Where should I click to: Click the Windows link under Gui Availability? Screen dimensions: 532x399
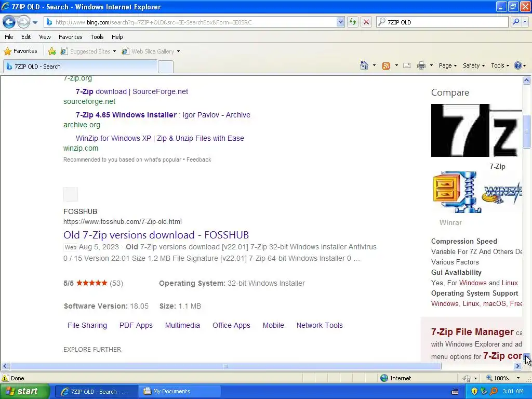click(473, 283)
